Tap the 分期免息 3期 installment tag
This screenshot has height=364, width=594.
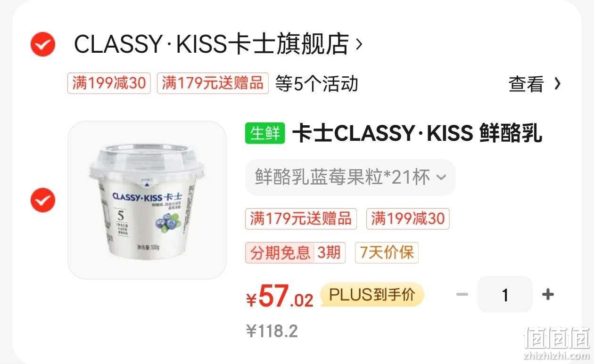coord(295,253)
